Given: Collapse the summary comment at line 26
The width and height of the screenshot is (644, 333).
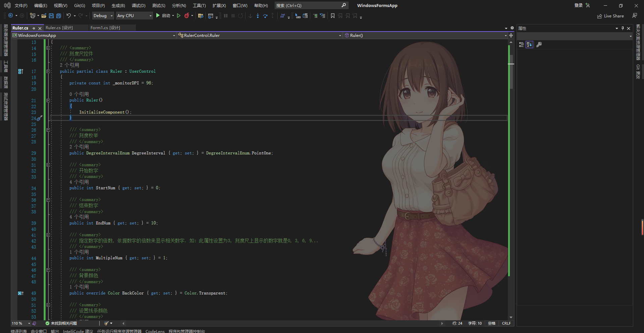Looking at the screenshot, I should [48, 130].
